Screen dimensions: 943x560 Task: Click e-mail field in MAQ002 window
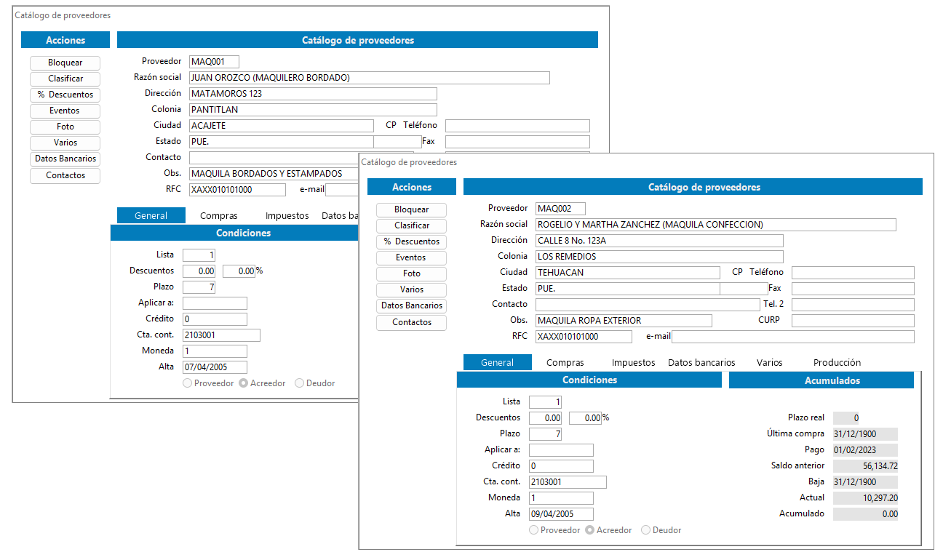793,337
